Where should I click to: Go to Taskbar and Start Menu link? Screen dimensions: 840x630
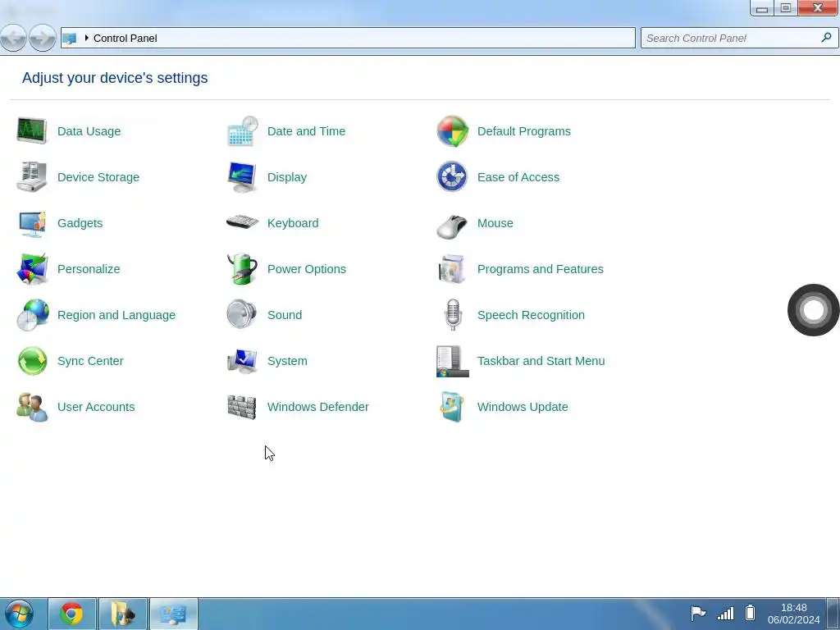click(x=541, y=362)
